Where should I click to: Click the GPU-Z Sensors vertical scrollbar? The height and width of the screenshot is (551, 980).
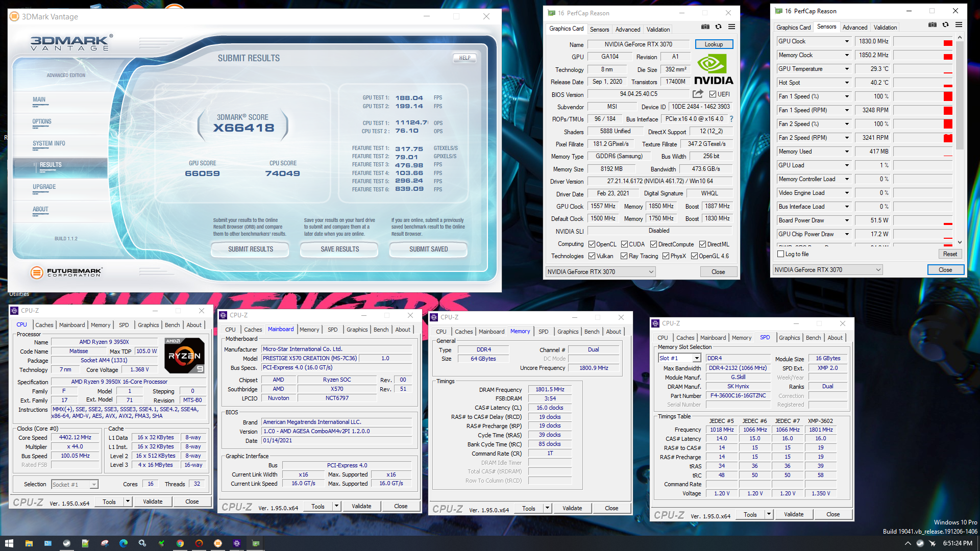pyautogui.click(x=960, y=139)
